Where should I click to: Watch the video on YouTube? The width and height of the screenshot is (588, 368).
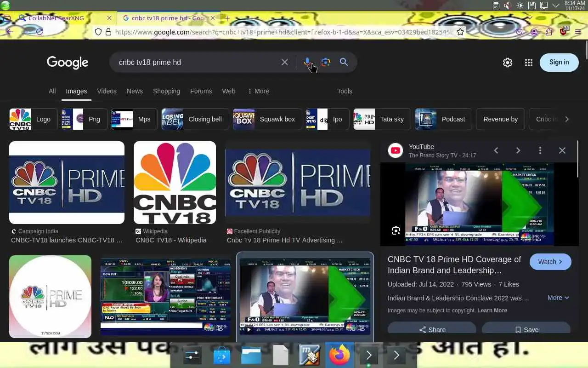pos(550,262)
